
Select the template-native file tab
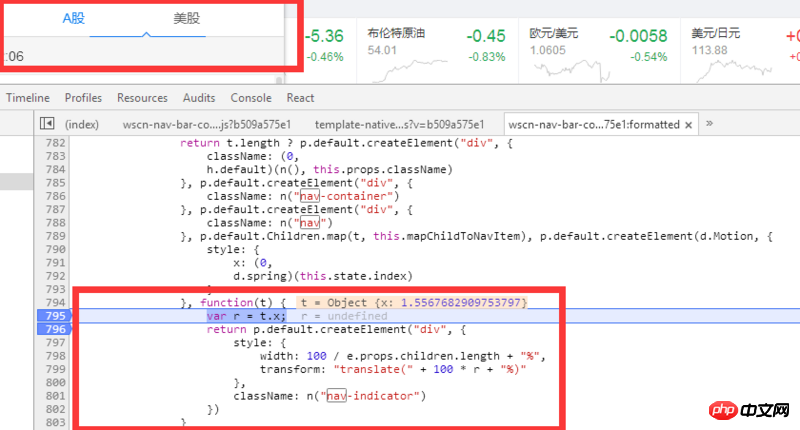coord(399,124)
